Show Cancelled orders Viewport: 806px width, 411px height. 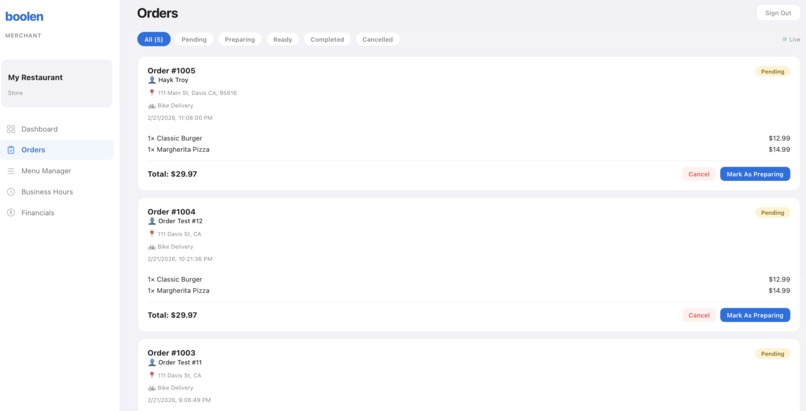(377, 40)
